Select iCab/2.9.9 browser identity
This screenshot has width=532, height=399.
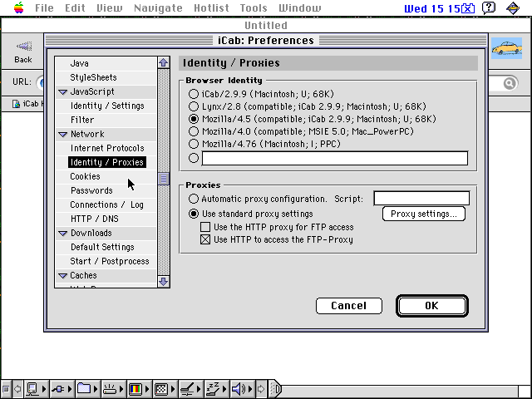pos(194,94)
